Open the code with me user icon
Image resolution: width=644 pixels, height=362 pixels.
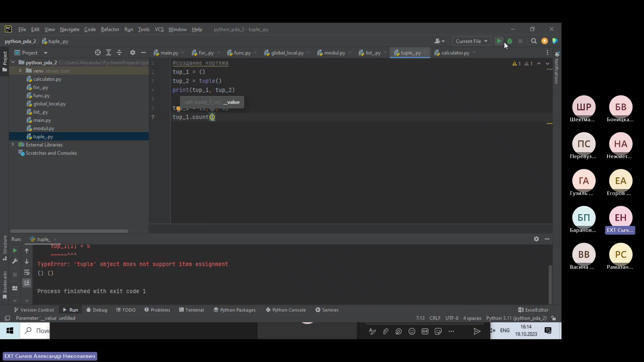[x=439, y=41]
